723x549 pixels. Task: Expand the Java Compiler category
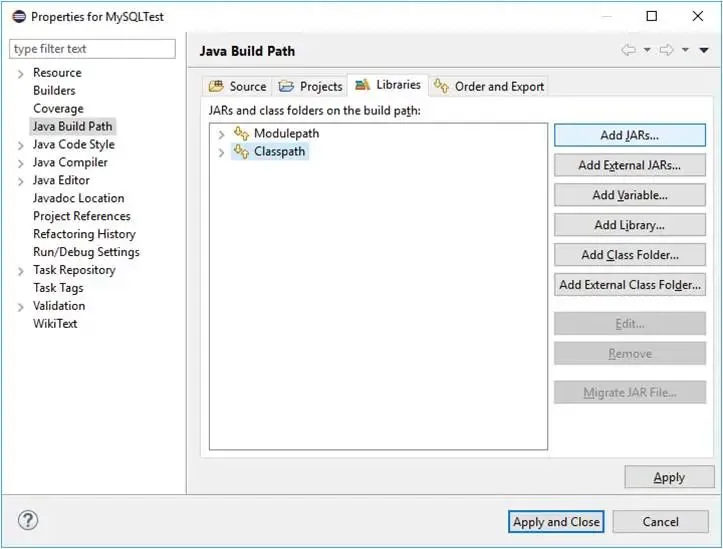click(x=20, y=164)
